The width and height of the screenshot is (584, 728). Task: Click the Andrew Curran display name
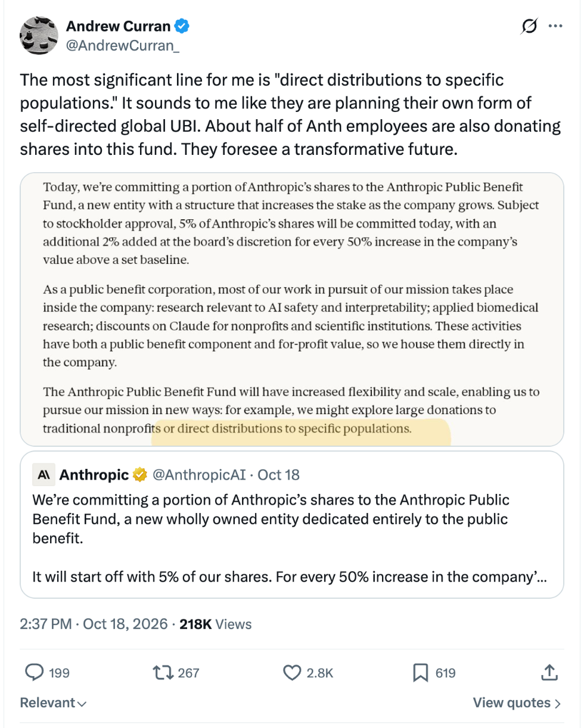pyautogui.click(x=119, y=26)
